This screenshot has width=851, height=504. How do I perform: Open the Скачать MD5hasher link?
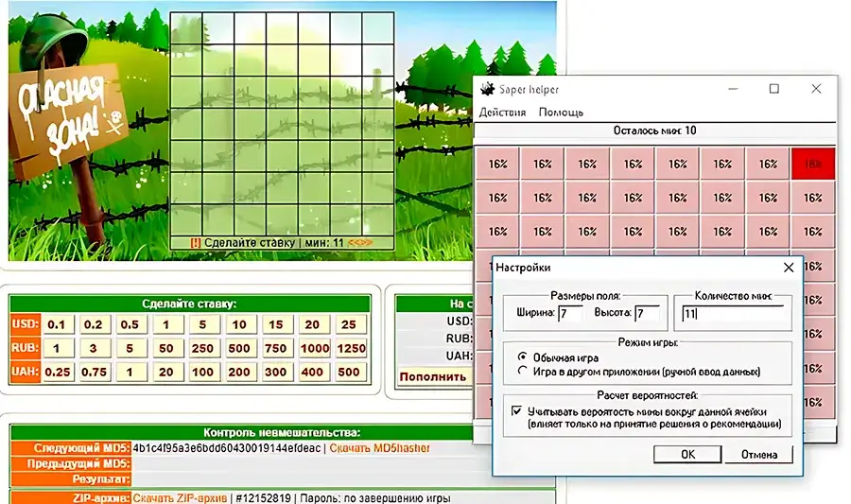point(379,448)
